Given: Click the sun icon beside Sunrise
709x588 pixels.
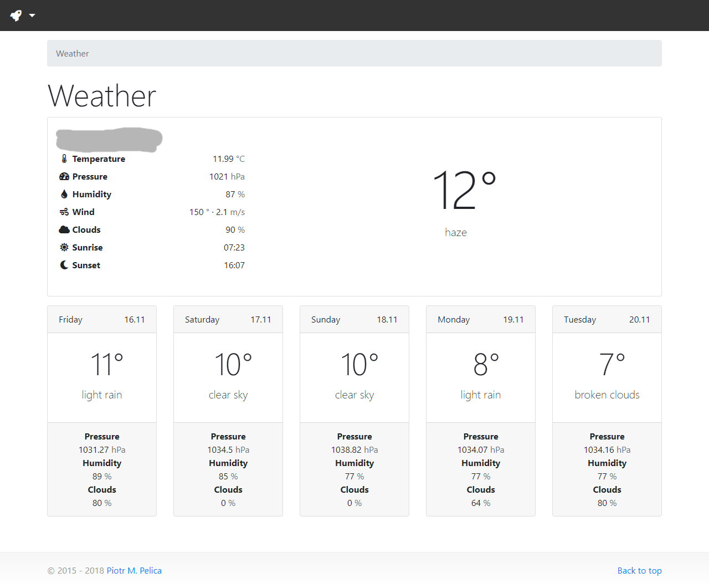Looking at the screenshot, I should (64, 248).
